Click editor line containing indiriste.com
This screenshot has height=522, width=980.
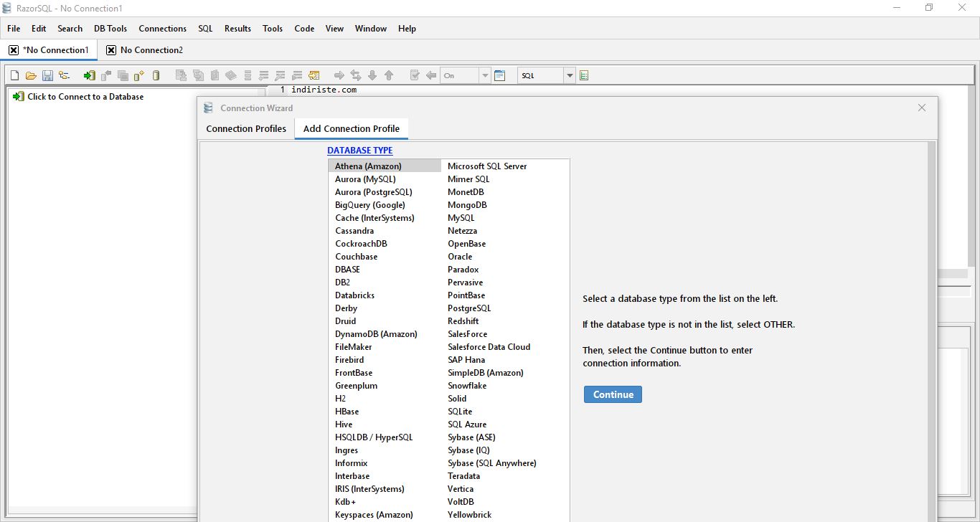click(x=324, y=90)
